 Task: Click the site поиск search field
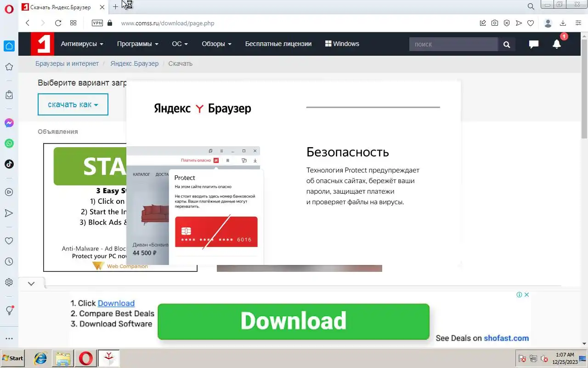[x=453, y=44]
